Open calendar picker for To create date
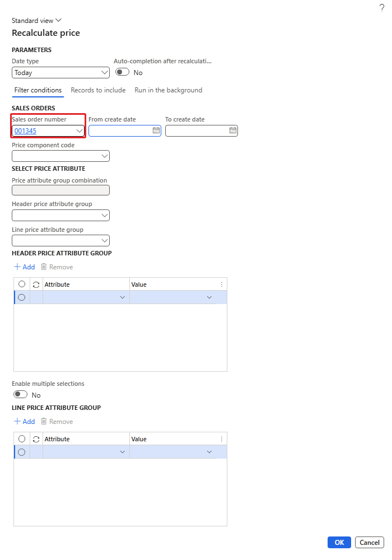The width and height of the screenshot is (392, 560). (x=233, y=130)
